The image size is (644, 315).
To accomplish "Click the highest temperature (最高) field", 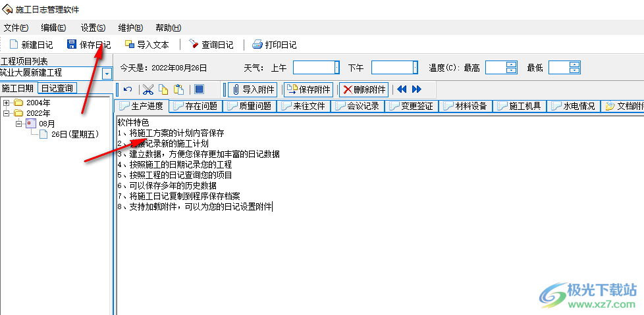I will point(496,67).
